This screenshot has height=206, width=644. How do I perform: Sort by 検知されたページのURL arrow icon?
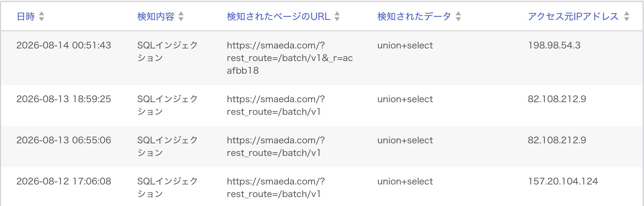337,16
